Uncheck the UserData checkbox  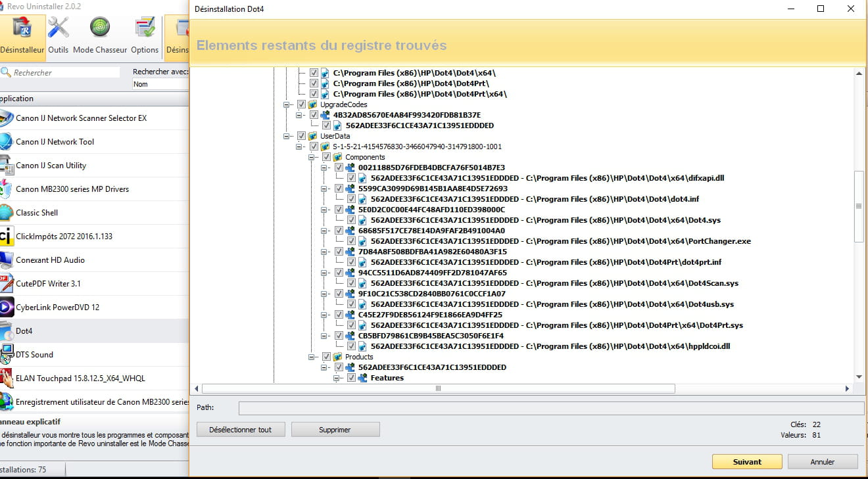(301, 136)
